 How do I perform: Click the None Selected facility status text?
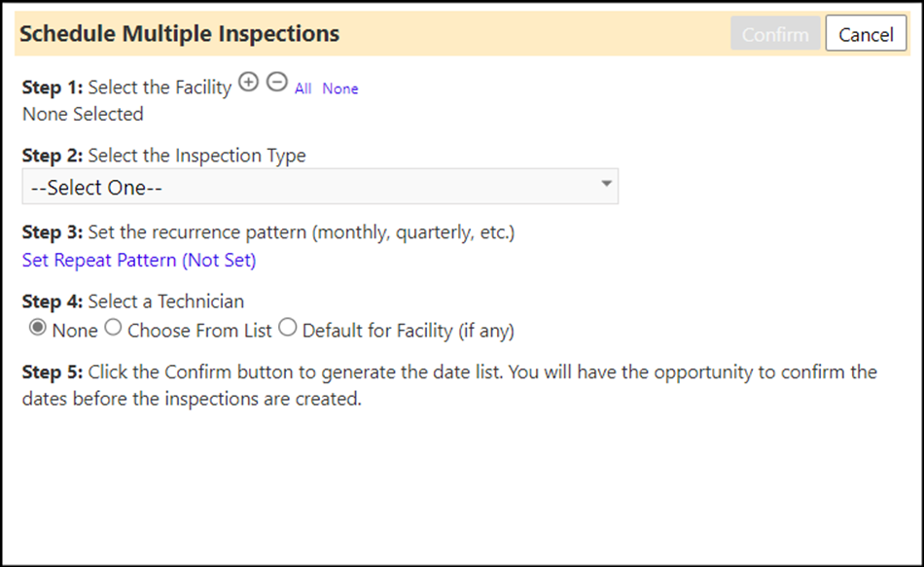tap(83, 114)
